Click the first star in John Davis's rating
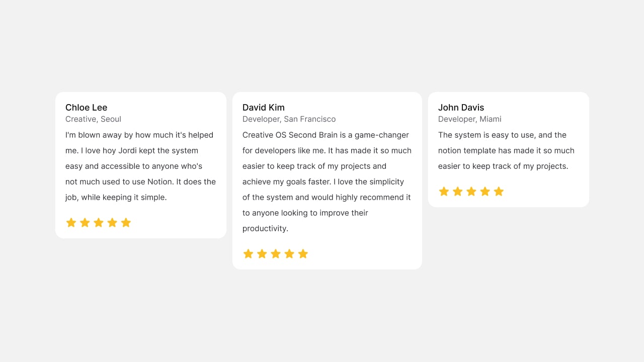The height and width of the screenshot is (362, 644). pos(444,191)
